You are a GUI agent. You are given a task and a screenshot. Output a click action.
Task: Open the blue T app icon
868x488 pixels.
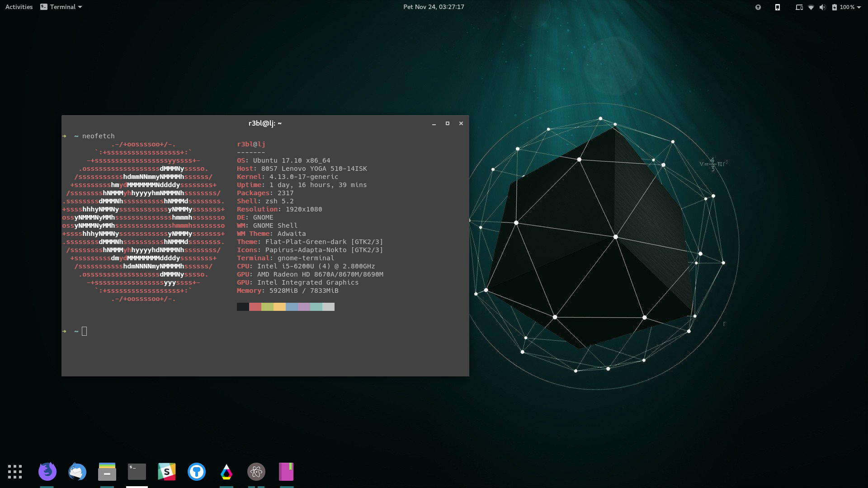[197, 472]
